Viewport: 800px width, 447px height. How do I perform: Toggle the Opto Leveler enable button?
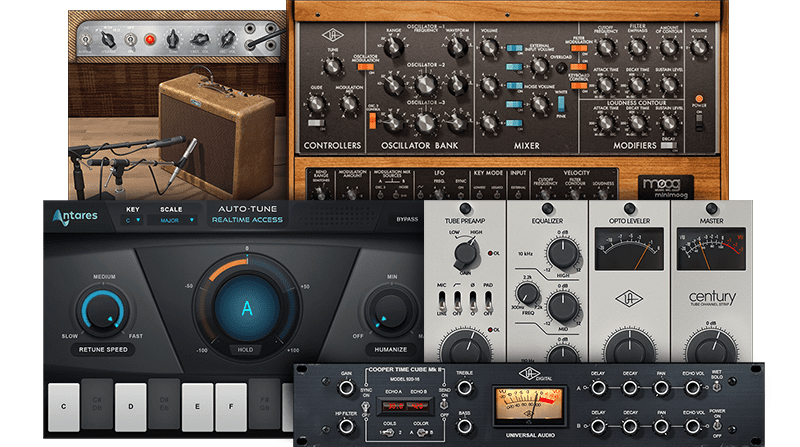[x=630, y=208]
